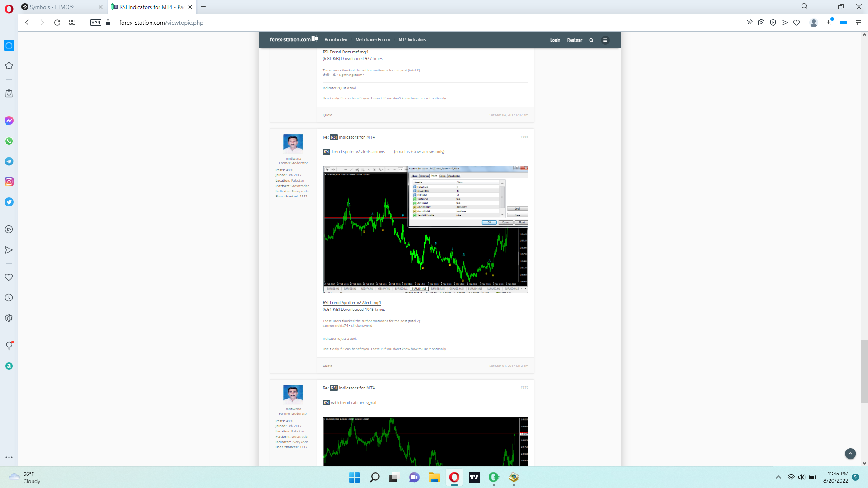Toggle the VPN badge in address bar
Screen dimensions: 868x488
tap(95, 23)
